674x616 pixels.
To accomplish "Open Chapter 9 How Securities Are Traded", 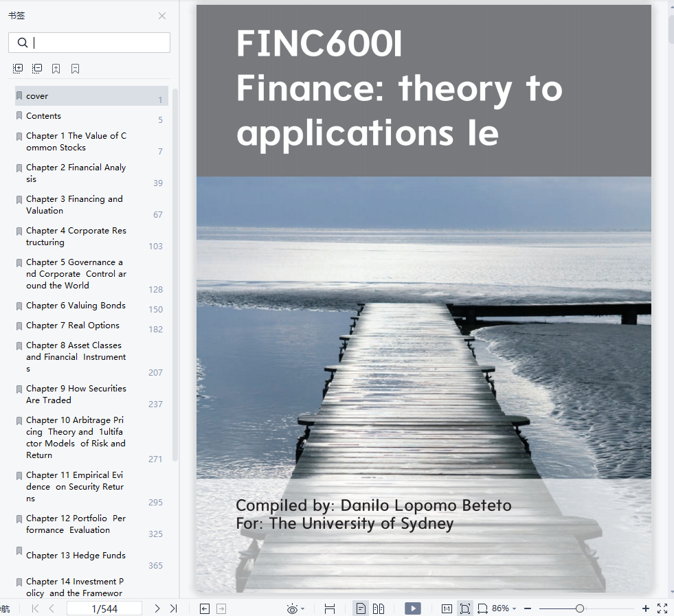I will pos(91,394).
